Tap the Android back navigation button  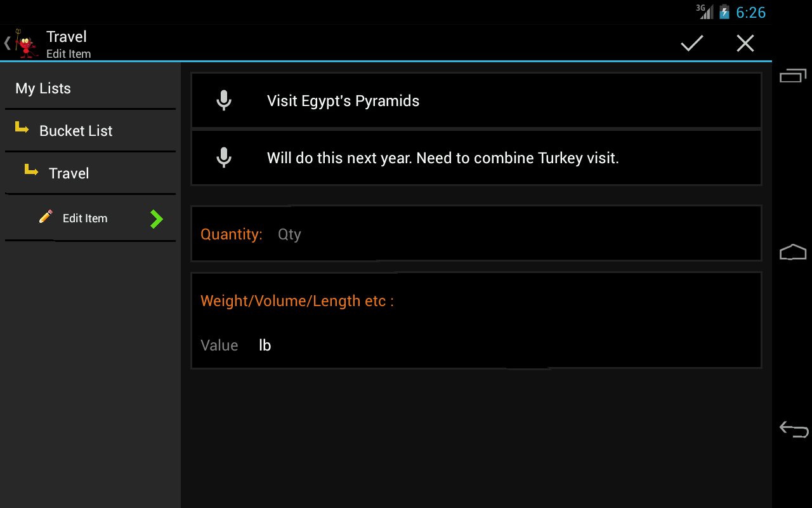click(x=794, y=429)
